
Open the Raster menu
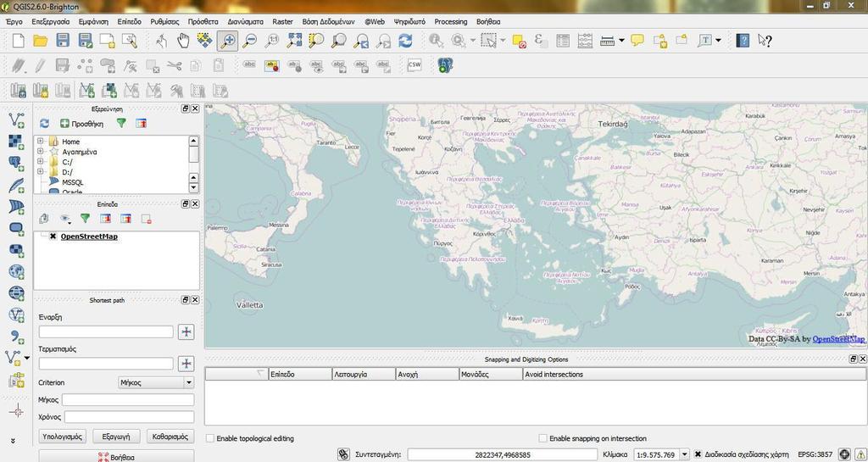[282, 21]
